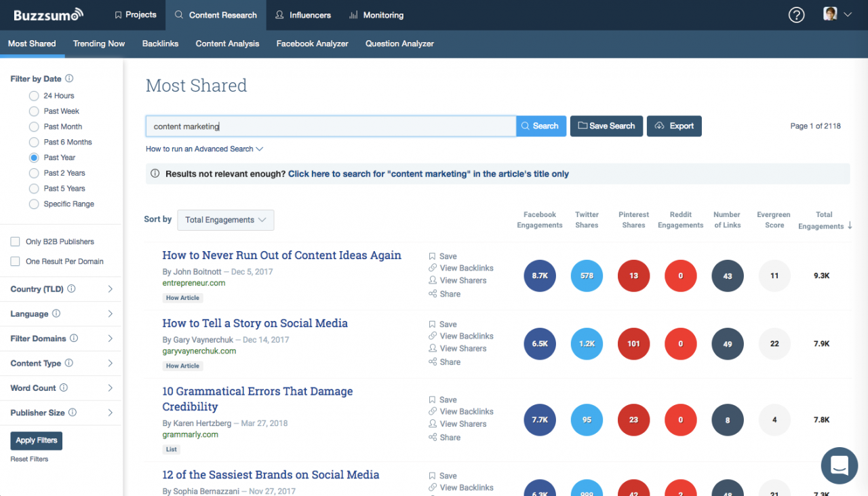This screenshot has width=868, height=496.
Task: Select the 24 Hours date filter
Action: 34,96
